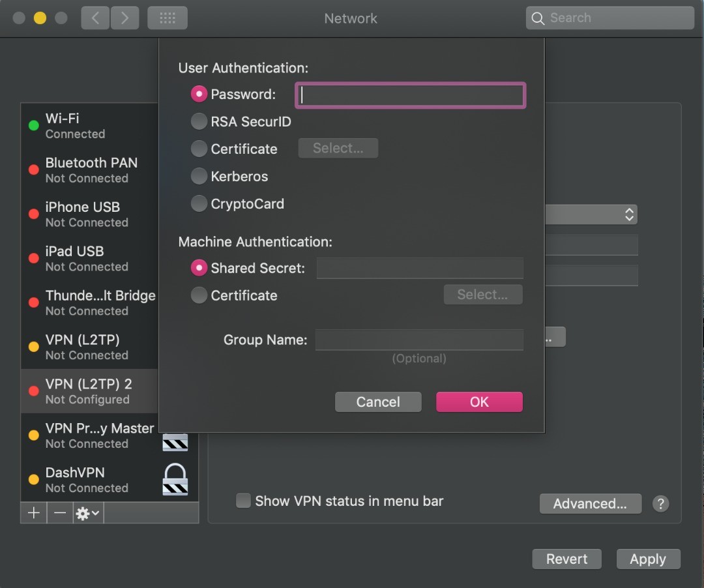Select Wi-Fi in the services list
The image size is (704, 588).
[x=89, y=126]
